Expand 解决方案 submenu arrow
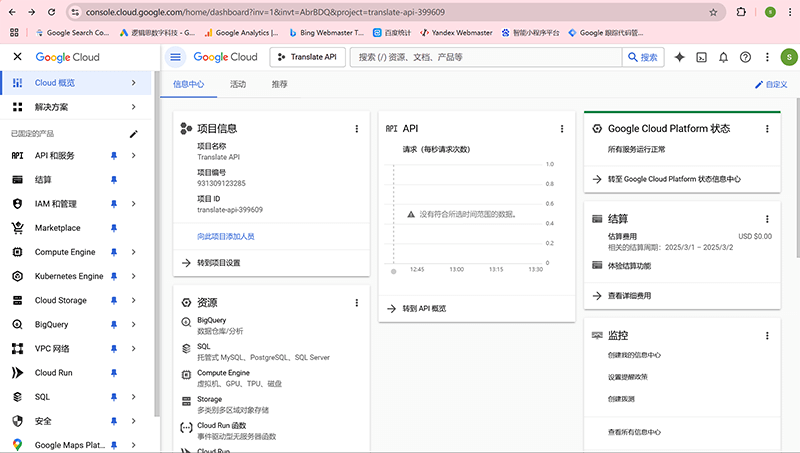The image size is (800, 453). coord(134,107)
